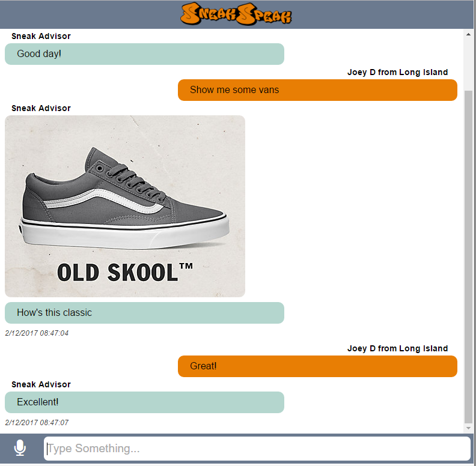Open the Old Skool shoe image
The image size is (476, 466).
pyautogui.click(x=125, y=206)
